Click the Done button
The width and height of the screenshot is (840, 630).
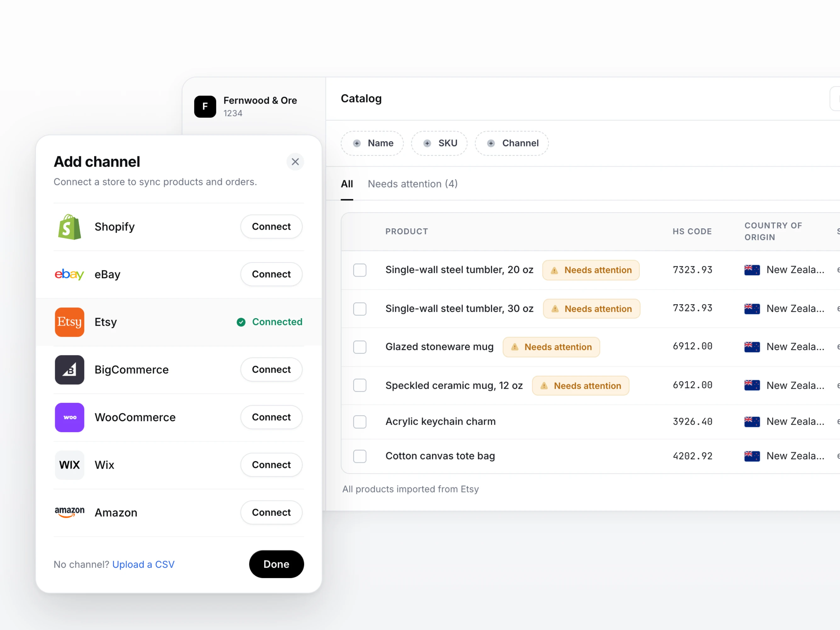click(x=276, y=564)
